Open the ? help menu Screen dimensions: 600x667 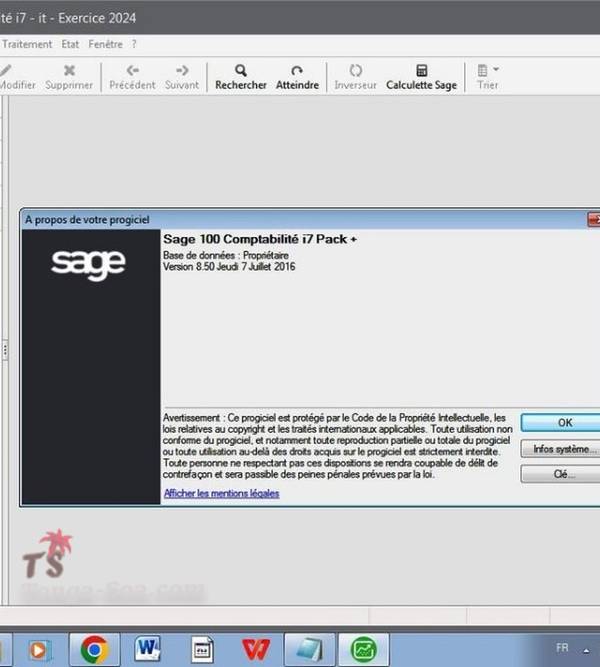tap(134, 44)
